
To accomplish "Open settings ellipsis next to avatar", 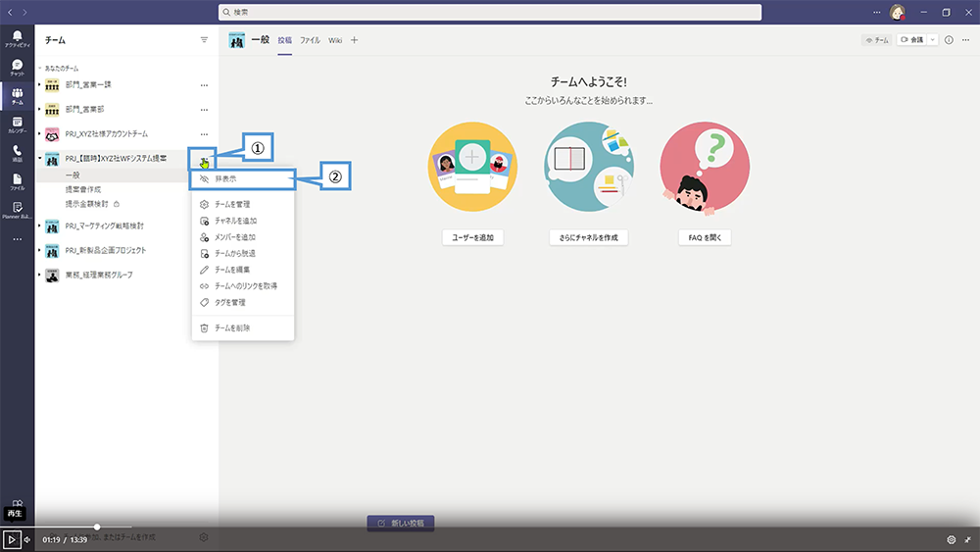I will click(x=876, y=12).
